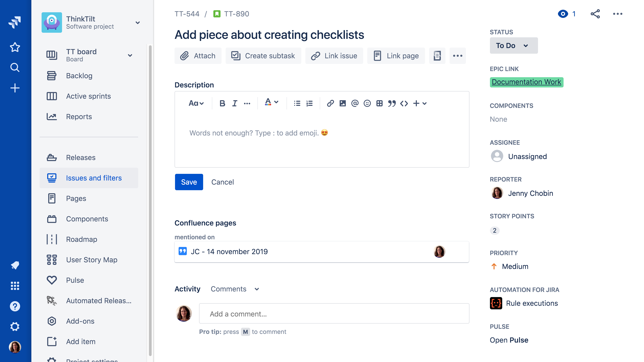
Task: Open the Documentation Work epic link
Action: pos(526,82)
